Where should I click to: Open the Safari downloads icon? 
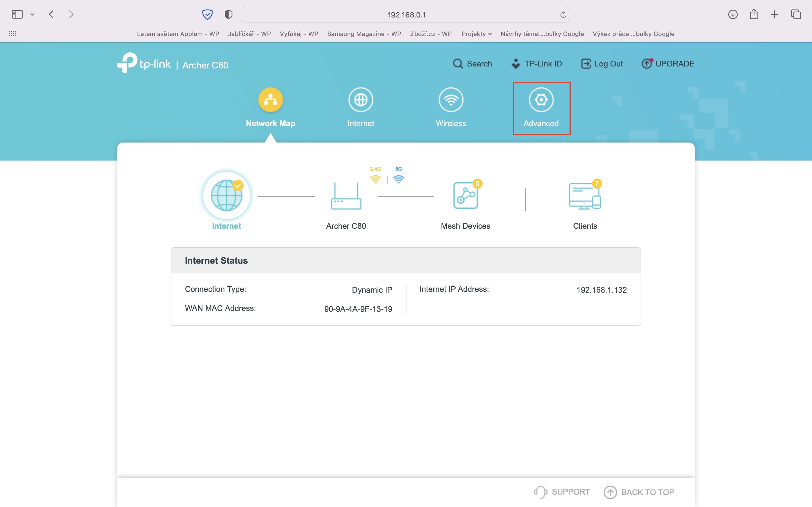point(732,14)
